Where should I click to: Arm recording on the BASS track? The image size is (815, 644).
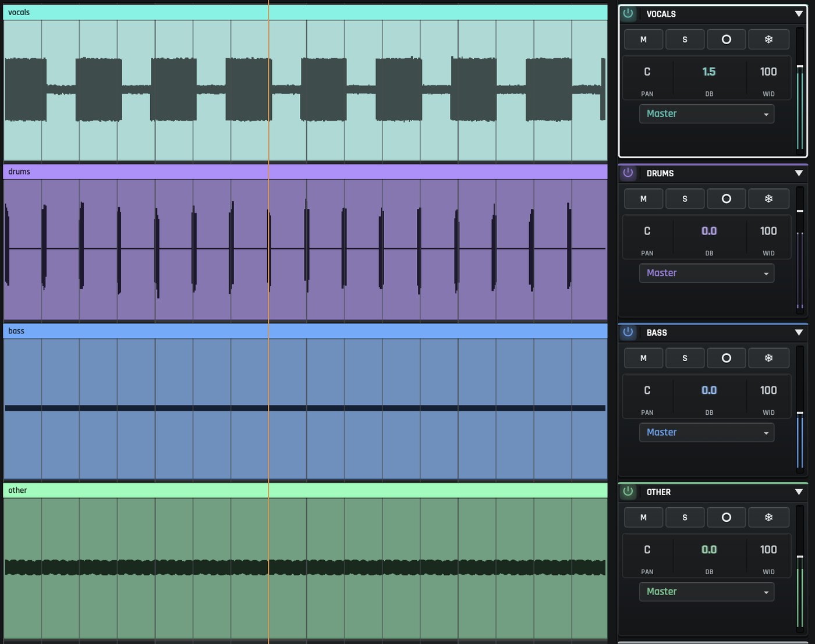tap(727, 358)
